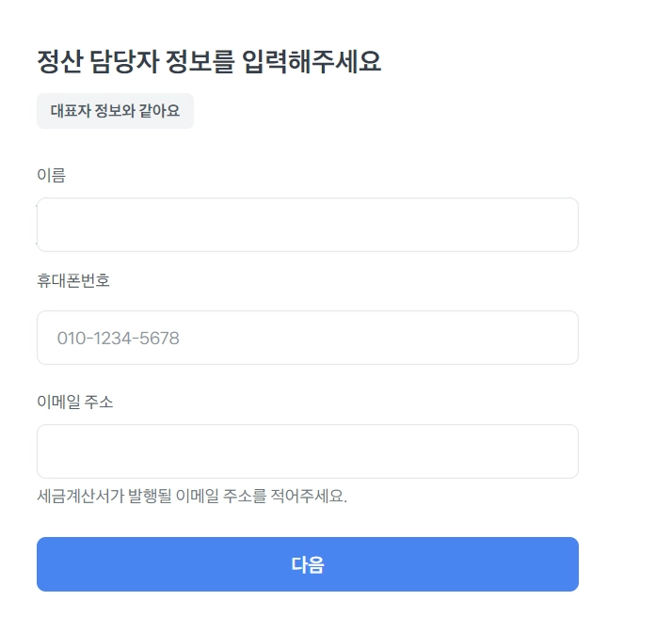Viewport: 672px width, 632px height.
Task: Click the 휴대폰번호 label text
Action: (73, 280)
